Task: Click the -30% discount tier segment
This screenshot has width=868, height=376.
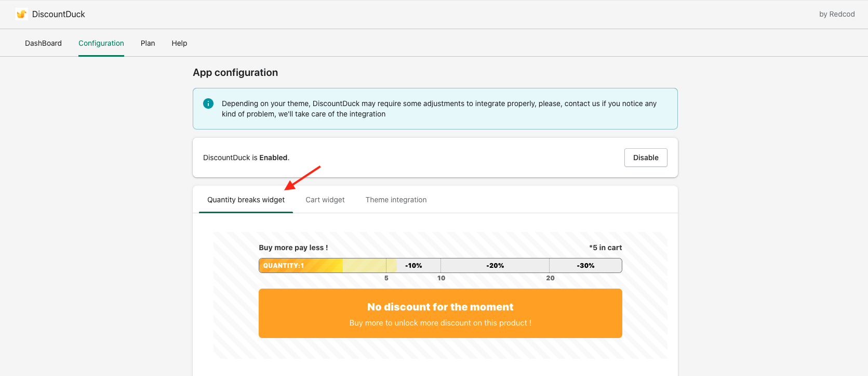Action: tap(585, 266)
